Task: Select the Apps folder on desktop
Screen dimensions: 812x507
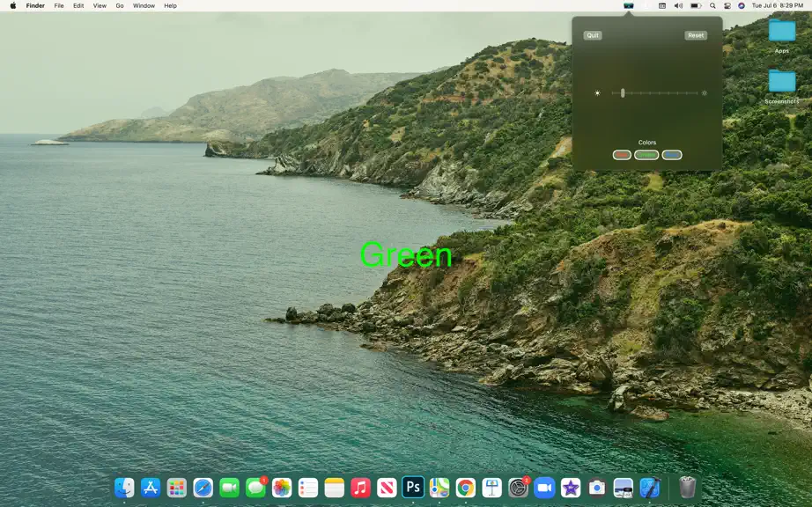Action: 782,36
